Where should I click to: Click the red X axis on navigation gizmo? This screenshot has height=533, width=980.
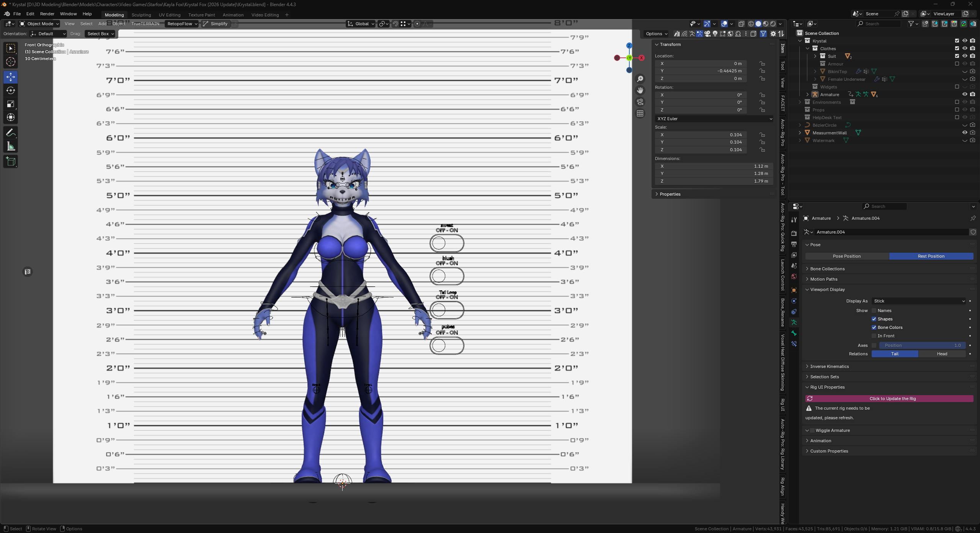(642, 58)
